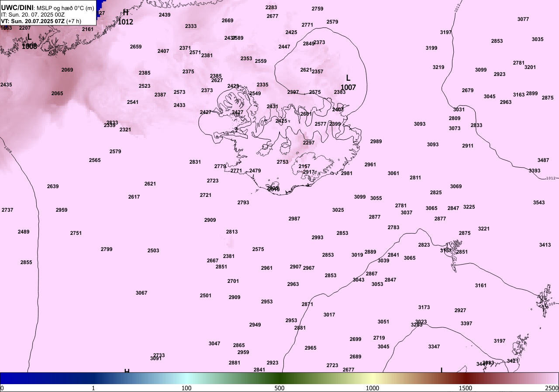The height and width of the screenshot is (392, 559).
Task: Click the height value 3035
Action: point(538,39)
